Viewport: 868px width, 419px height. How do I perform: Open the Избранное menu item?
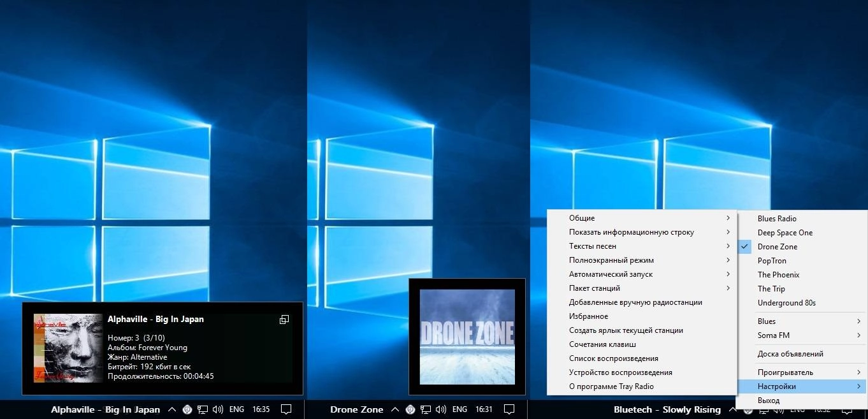(642, 316)
